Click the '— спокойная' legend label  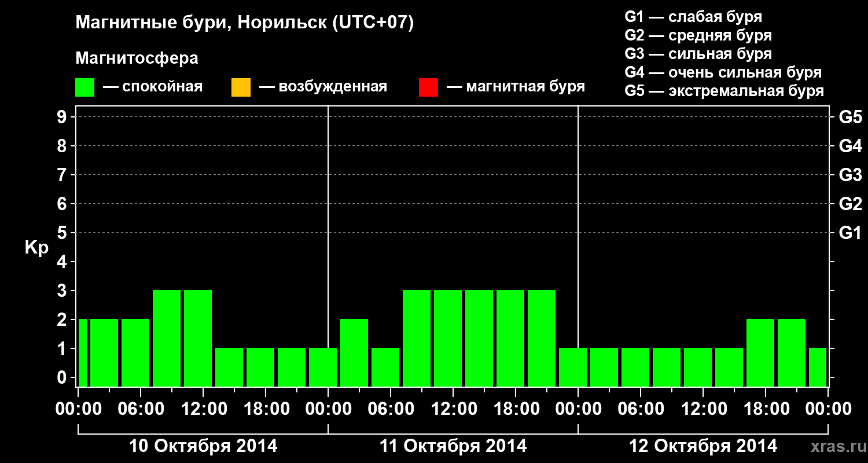tap(153, 87)
